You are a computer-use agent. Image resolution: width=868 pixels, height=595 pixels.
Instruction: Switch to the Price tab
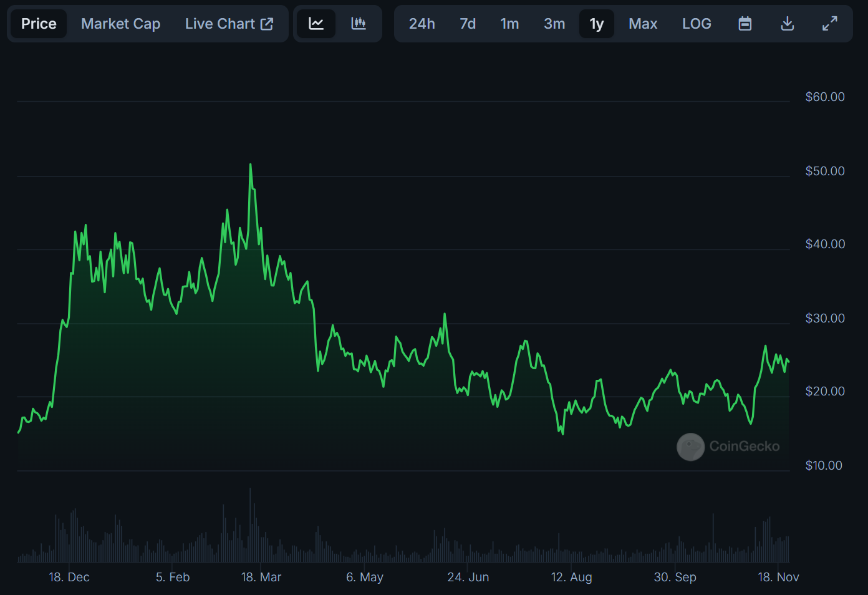tap(39, 24)
